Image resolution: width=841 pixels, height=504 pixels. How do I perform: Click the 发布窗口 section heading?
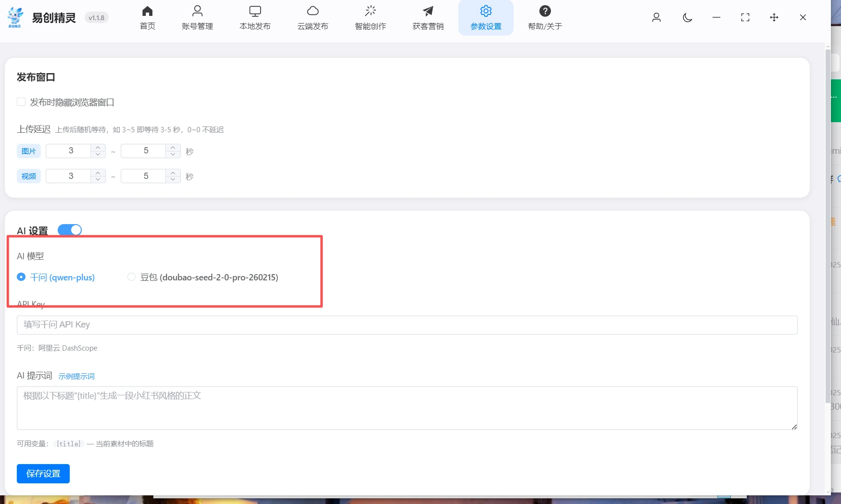(x=36, y=77)
